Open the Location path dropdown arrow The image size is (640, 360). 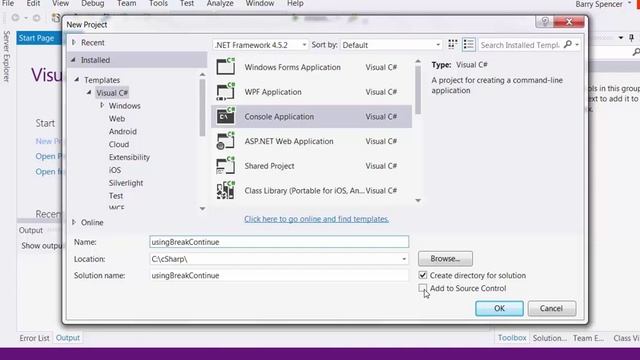[404, 259]
